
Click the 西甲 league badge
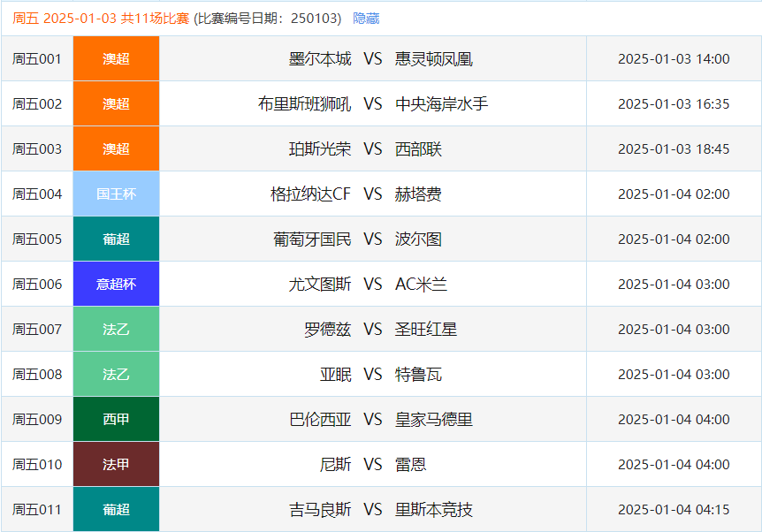pos(116,420)
